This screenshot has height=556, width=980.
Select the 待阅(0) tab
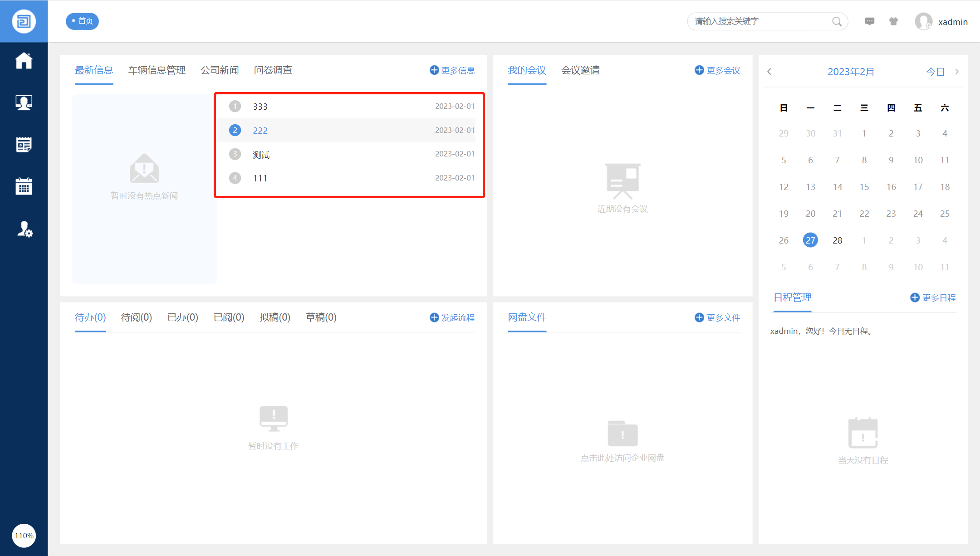pos(136,317)
